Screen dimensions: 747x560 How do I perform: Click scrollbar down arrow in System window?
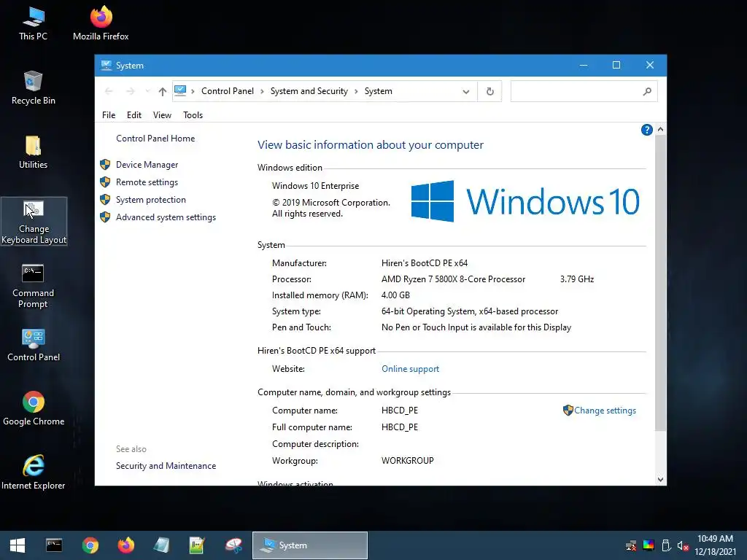(660, 480)
